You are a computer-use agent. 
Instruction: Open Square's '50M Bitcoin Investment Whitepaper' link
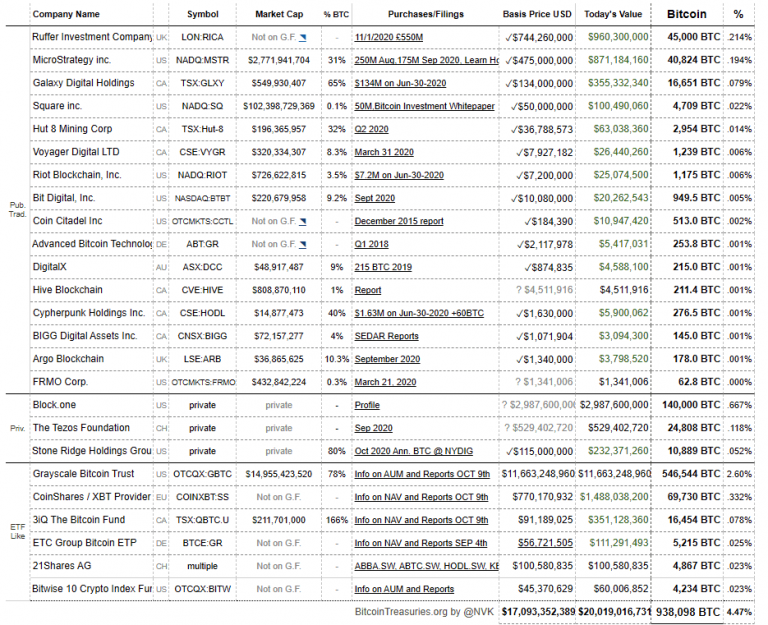point(424,106)
